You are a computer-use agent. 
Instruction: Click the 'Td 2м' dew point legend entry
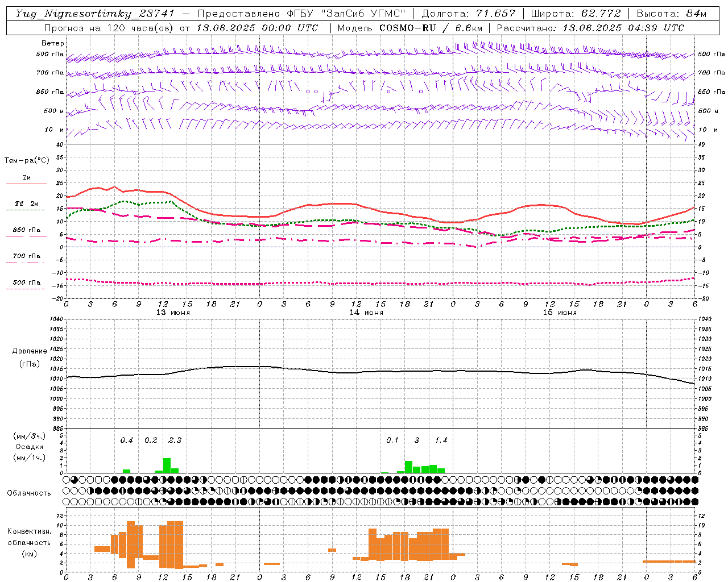tap(27, 203)
